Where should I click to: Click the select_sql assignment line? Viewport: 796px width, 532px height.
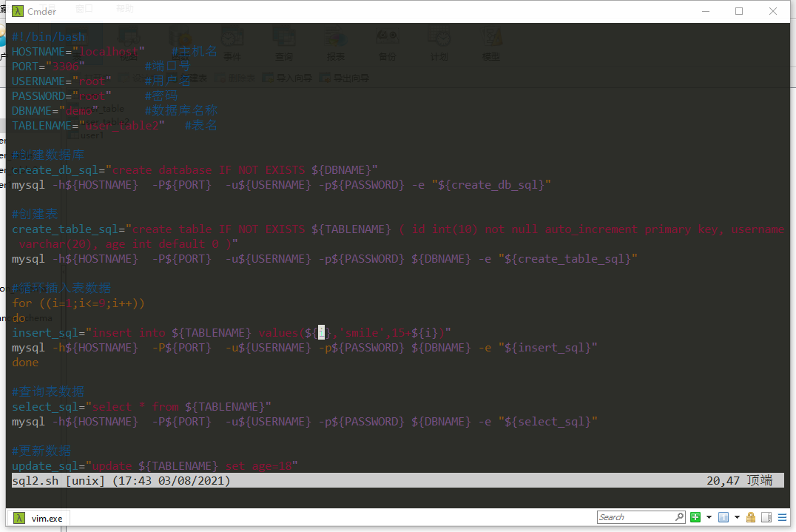tap(141, 407)
